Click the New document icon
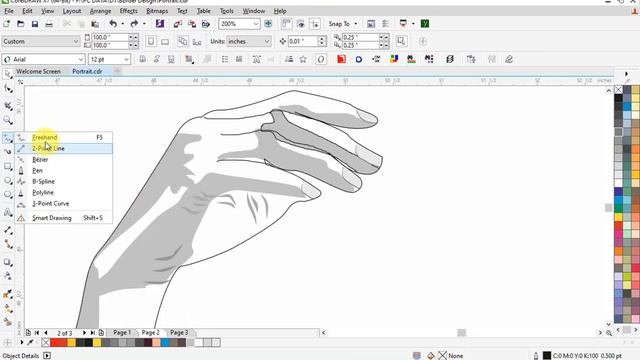Viewport: 640px width, 360px height. 7,24
